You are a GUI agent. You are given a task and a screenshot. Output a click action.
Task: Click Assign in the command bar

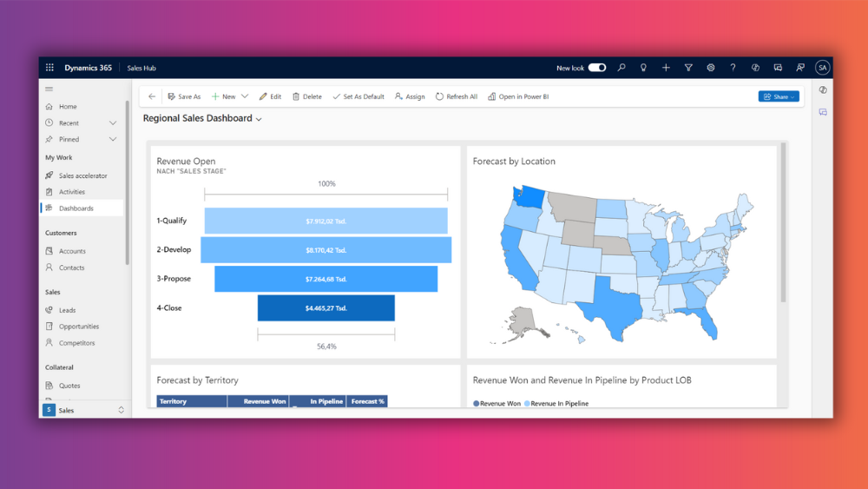coord(410,96)
